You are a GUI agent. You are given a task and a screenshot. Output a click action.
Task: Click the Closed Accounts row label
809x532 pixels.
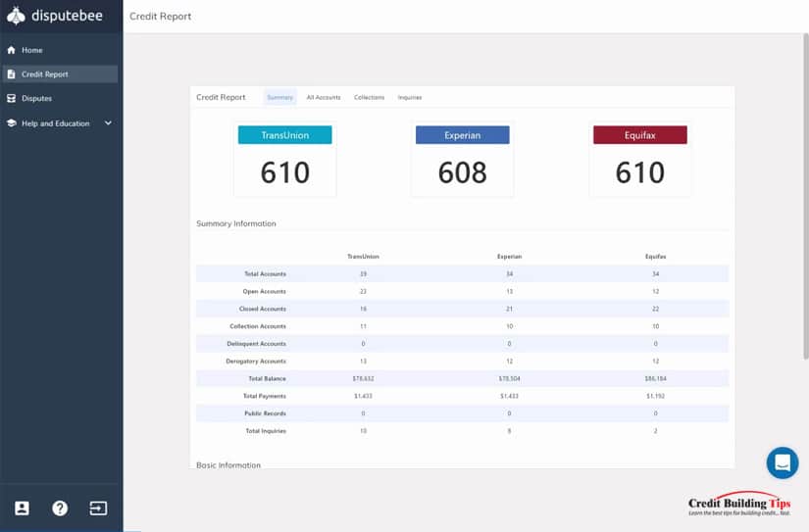263,309
